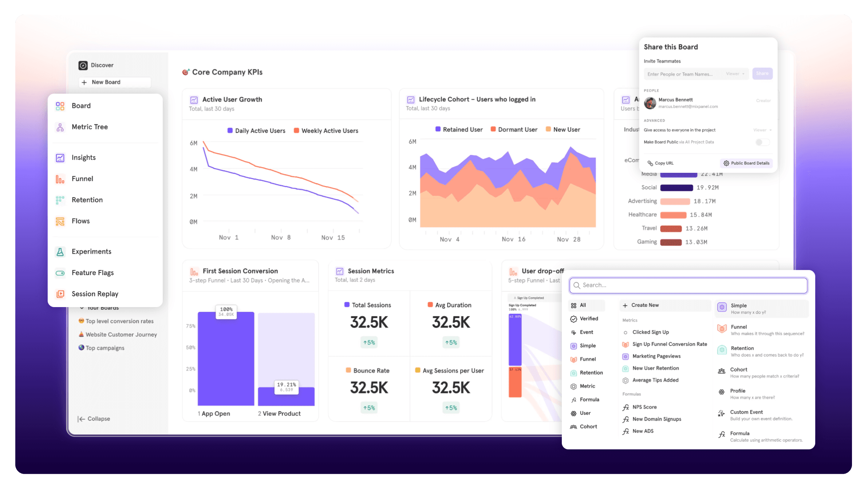Screen dimensions: 868x489
Task: Open Feature Flags from sidebar
Action: point(92,273)
